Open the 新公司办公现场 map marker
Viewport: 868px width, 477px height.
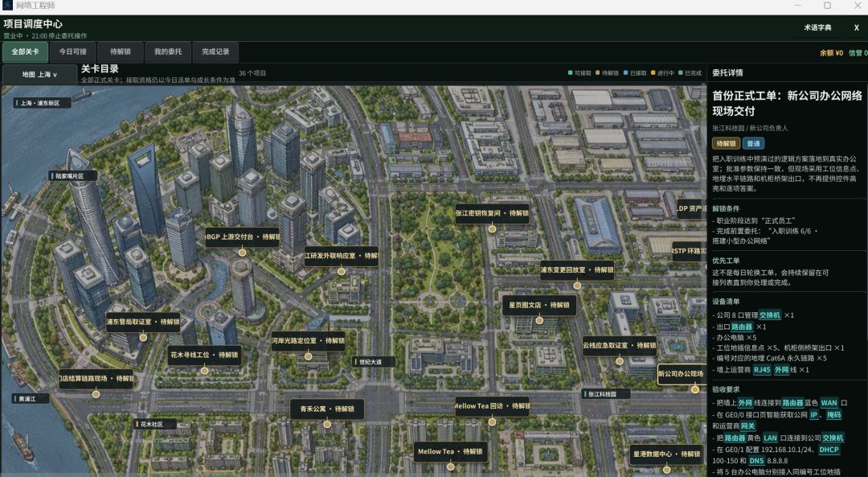694,389
